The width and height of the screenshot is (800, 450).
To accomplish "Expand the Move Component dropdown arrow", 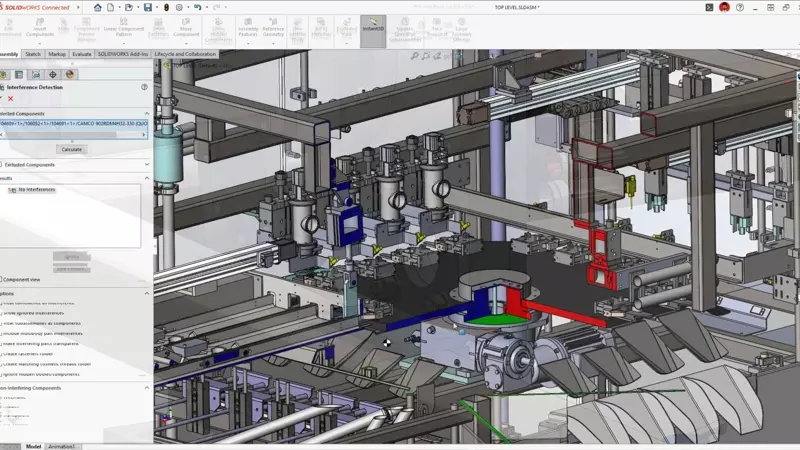I will pyautogui.click(x=186, y=43).
